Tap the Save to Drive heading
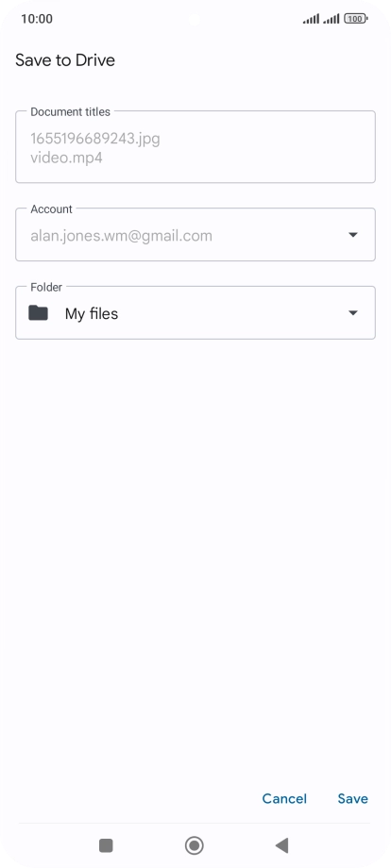The width and height of the screenshot is (391, 868). coord(65,59)
